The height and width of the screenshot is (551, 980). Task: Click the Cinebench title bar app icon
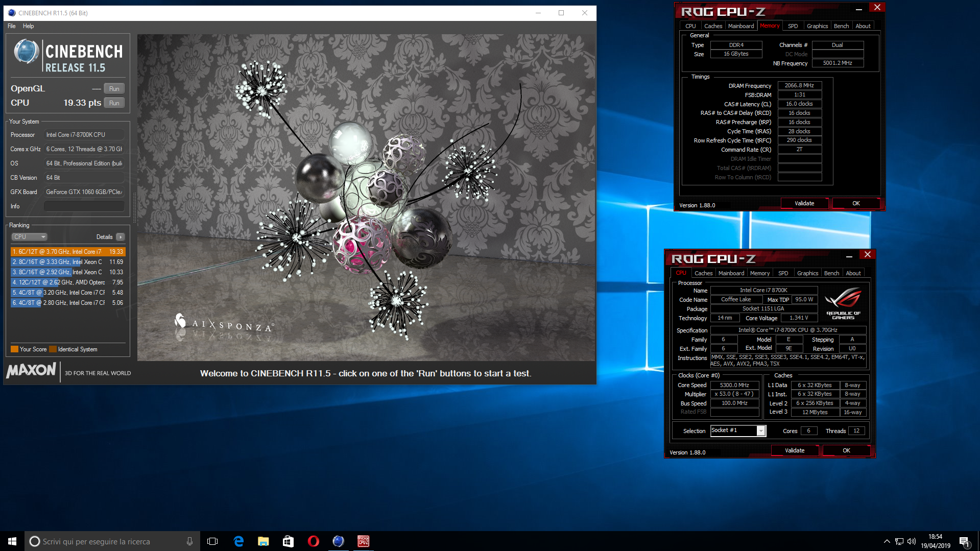point(11,13)
